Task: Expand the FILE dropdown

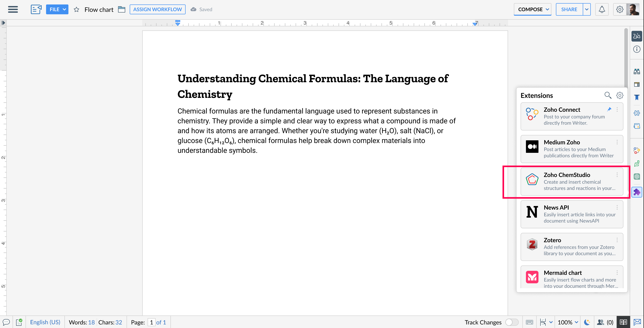Action: tap(57, 9)
